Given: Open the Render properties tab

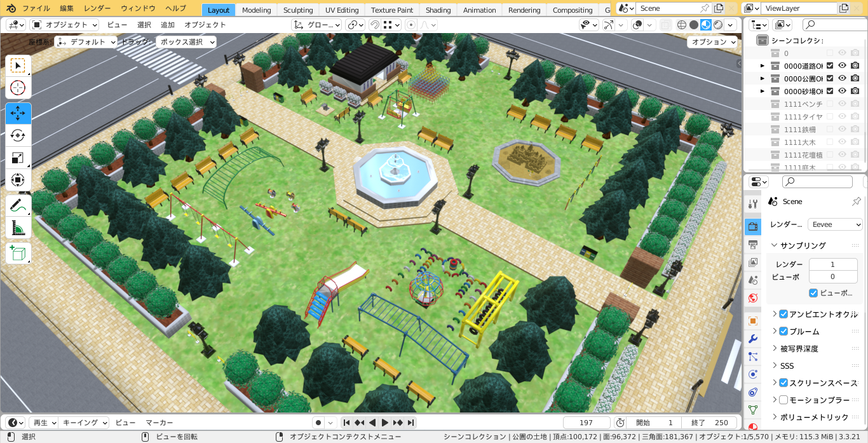Looking at the screenshot, I should point(753,226).
